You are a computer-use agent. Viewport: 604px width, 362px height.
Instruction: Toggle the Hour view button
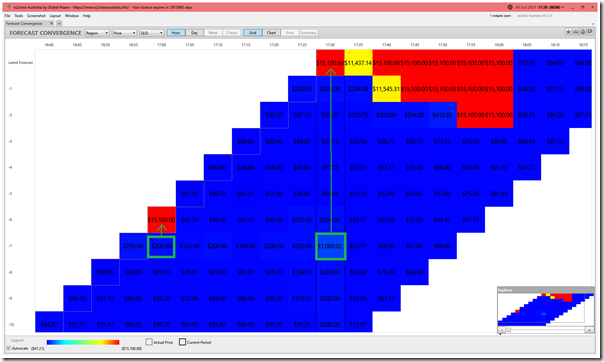point(176,33)
